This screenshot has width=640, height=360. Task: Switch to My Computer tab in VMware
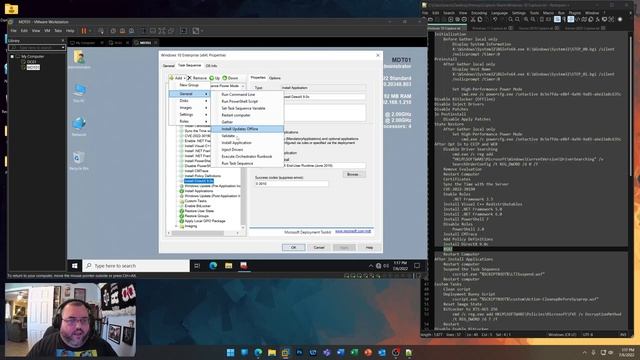click(x=85, y=42)
